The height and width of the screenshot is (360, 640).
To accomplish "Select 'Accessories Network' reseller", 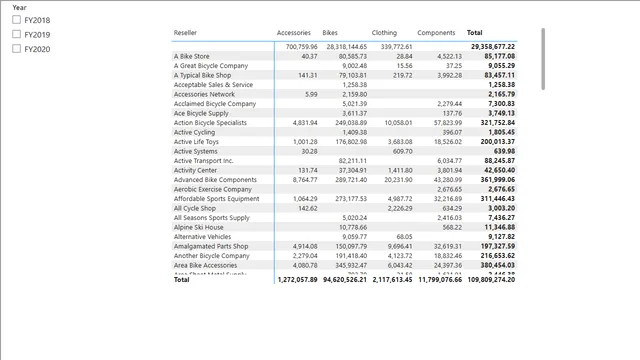I will 204,94.
